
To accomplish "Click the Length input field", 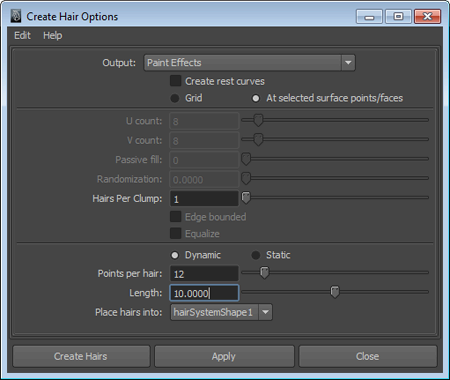I will tap(204, 293).
